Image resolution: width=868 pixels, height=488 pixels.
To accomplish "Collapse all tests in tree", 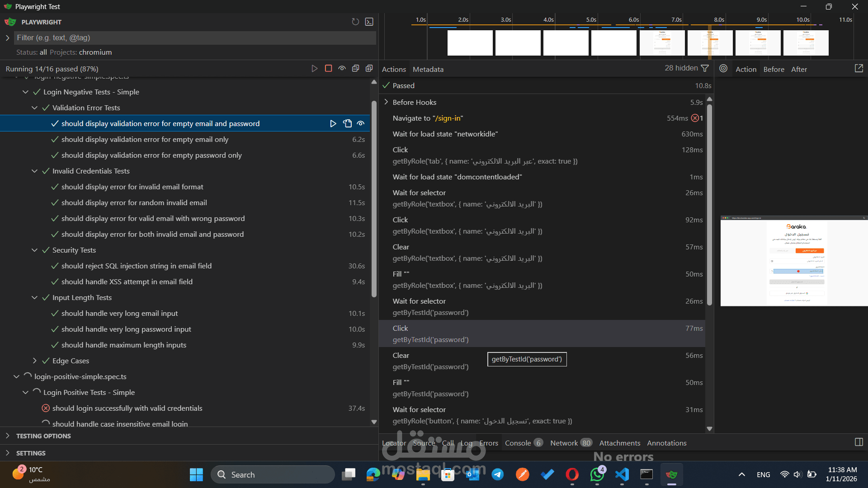I will (x=356, y=69).
